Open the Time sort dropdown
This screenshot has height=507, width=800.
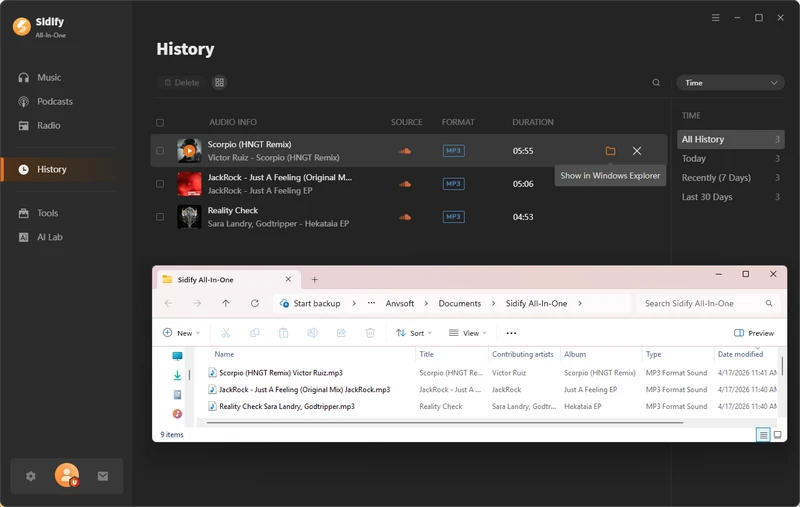point(730,83)
